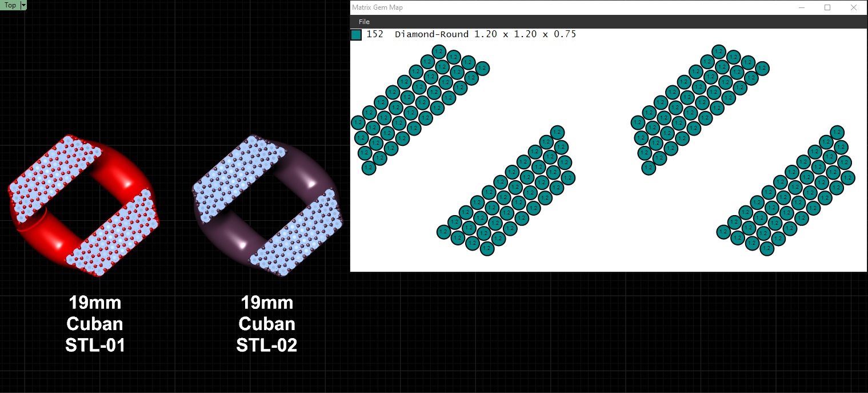Click topmost gem of lower-left gem cluster
The width and height of the screenshot is (868, 393).
[x=558, y=132]
